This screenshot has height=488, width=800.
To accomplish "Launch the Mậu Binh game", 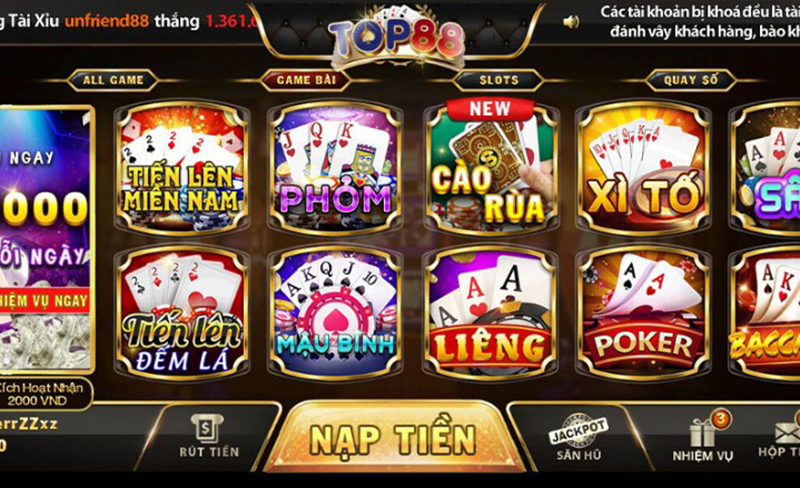I will [336, 313].
